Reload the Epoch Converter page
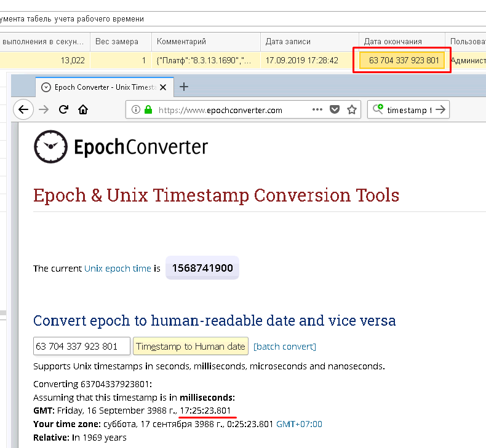This screenshot has height=448, width=486. 63,110
